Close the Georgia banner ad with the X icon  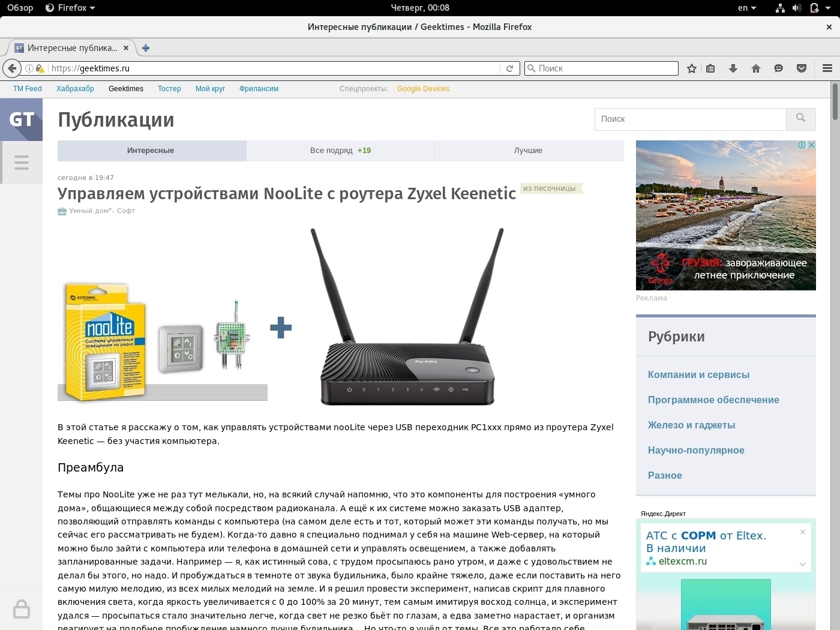pyautogui.click(x=811, y=145)
